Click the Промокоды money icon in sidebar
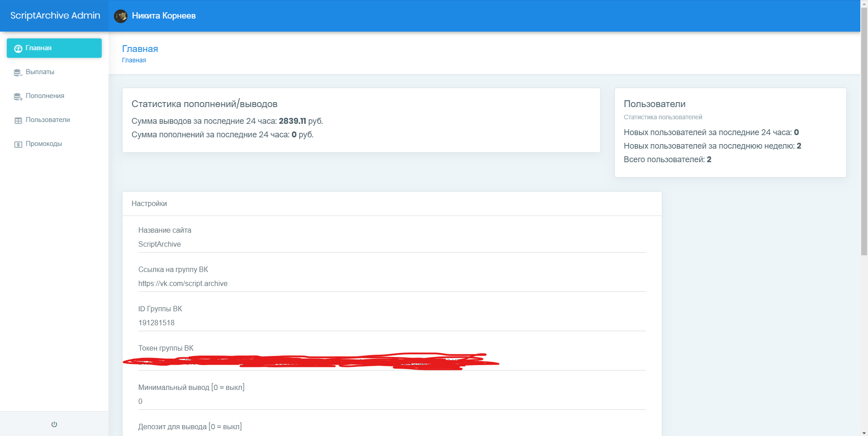This screenshot has height=436, width=868. (18, 144)
